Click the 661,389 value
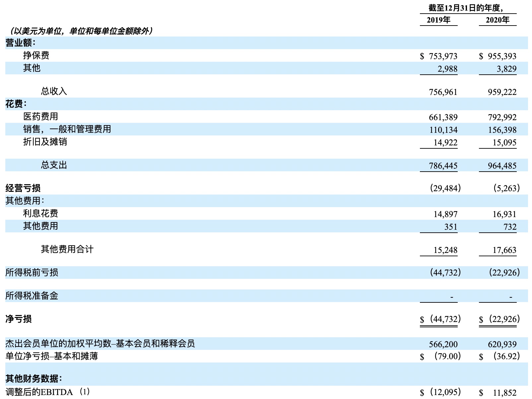 (x=443, y=117)
